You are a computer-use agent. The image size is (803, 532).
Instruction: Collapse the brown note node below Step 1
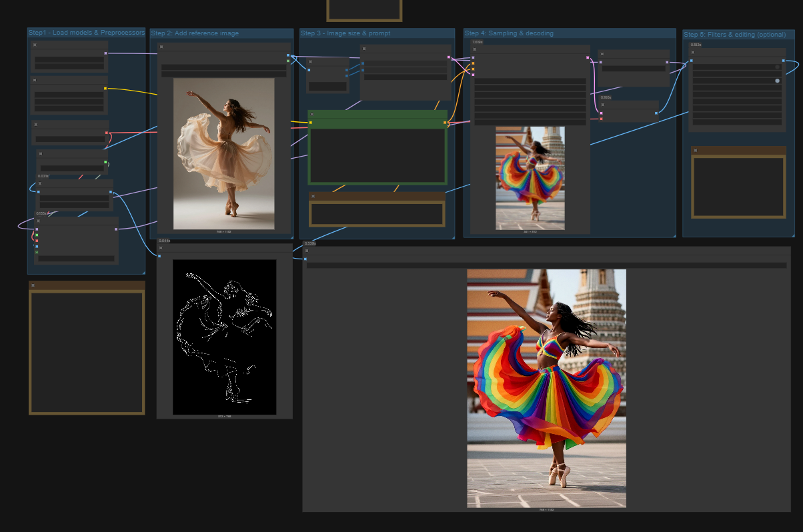point(33,285)
